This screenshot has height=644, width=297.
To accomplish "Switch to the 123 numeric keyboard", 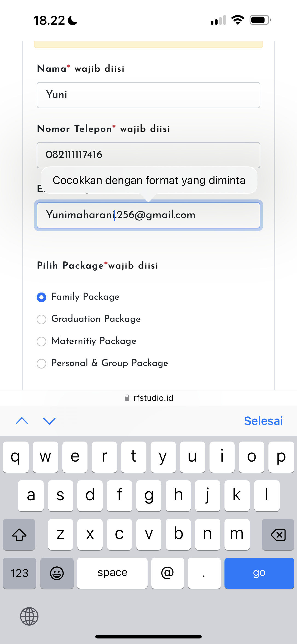I will pos(20,573).
